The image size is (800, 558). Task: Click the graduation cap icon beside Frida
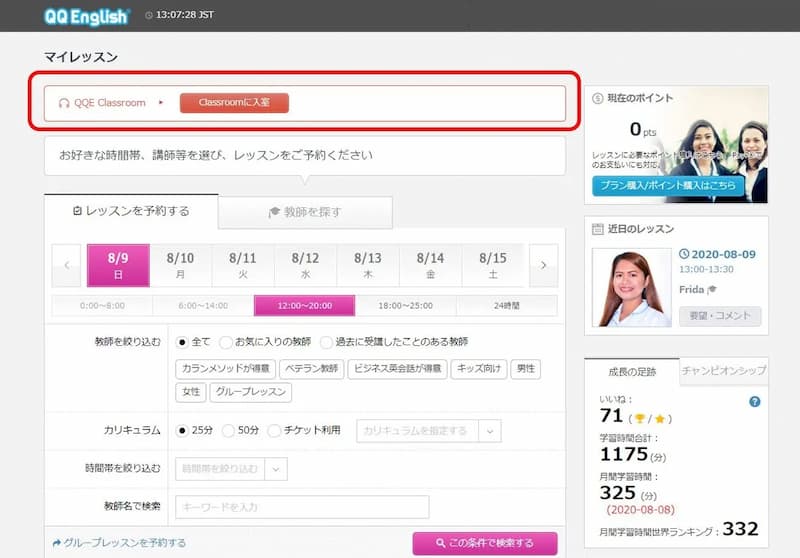tap(713, 290)
